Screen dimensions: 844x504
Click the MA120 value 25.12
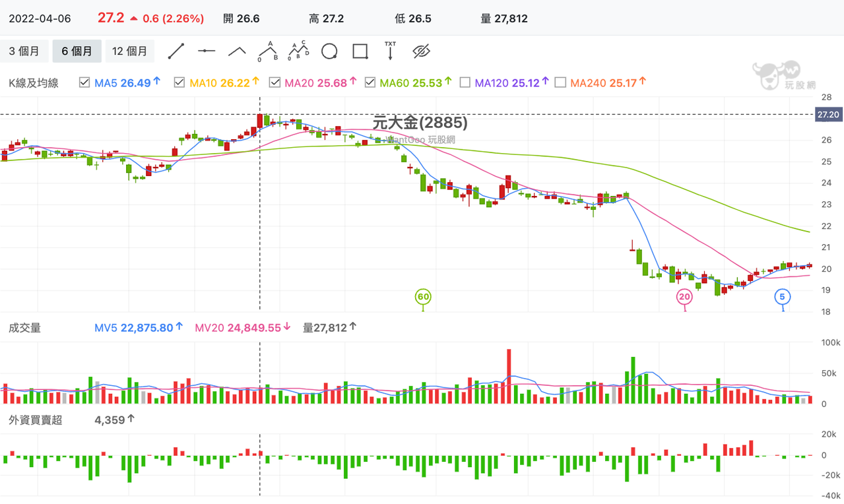click(526, 83)
